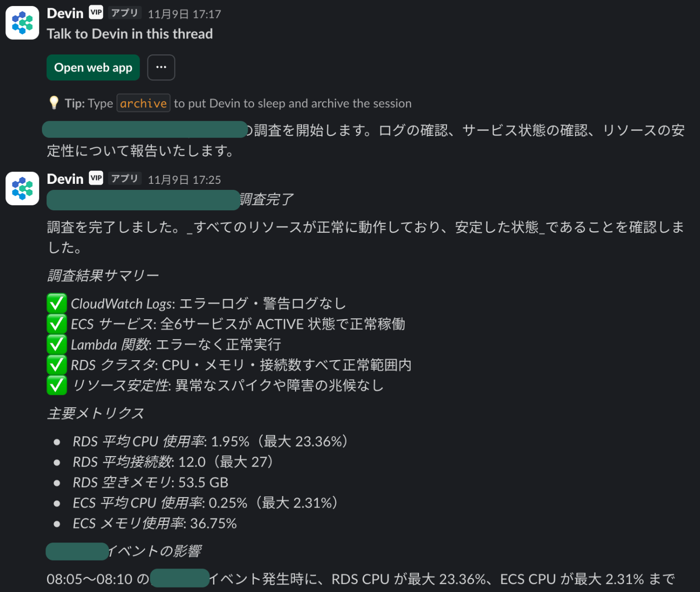Click the ✅ checkmark beside ECS サービス line
Screen dimensions: 700x592
pos(56,324)
